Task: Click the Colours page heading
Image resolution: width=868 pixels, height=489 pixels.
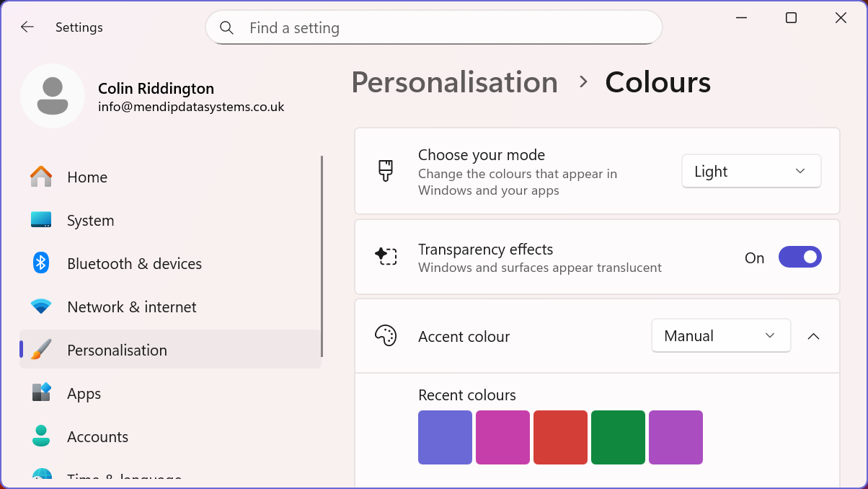Action: tap(658, 82)
